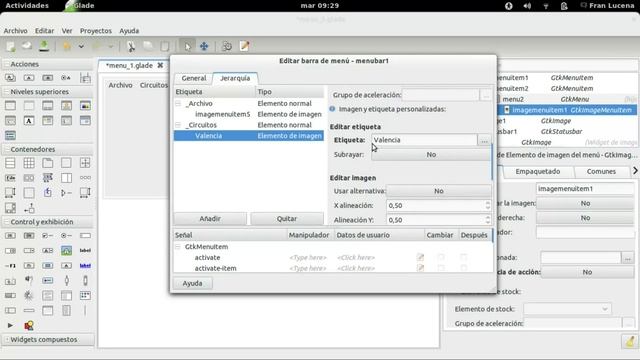The image size is (640, 360).
Task: Tick the Cambiar checkbox in the activate row
Action: (440, 257)
